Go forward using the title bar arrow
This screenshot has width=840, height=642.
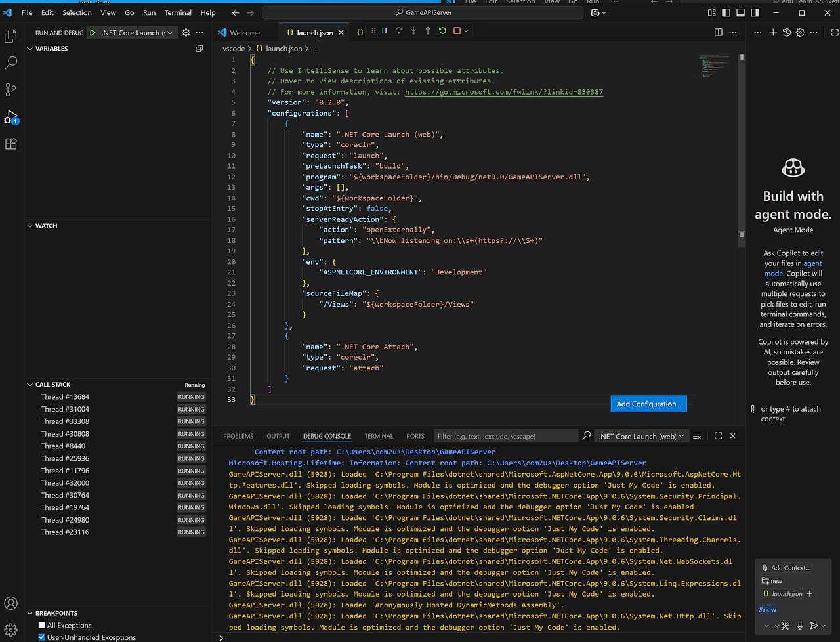(250, 12)
